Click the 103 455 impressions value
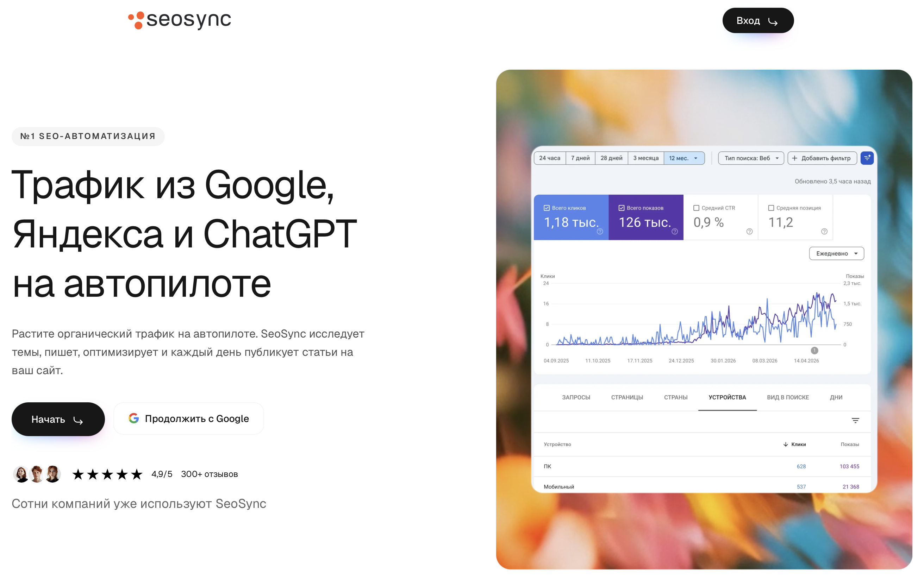The width and height of the screenshot is (924, 585). click(849, 466)
